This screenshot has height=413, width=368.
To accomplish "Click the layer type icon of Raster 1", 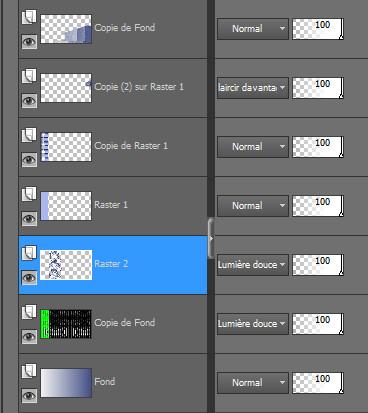I will click(x=29, y=194).
